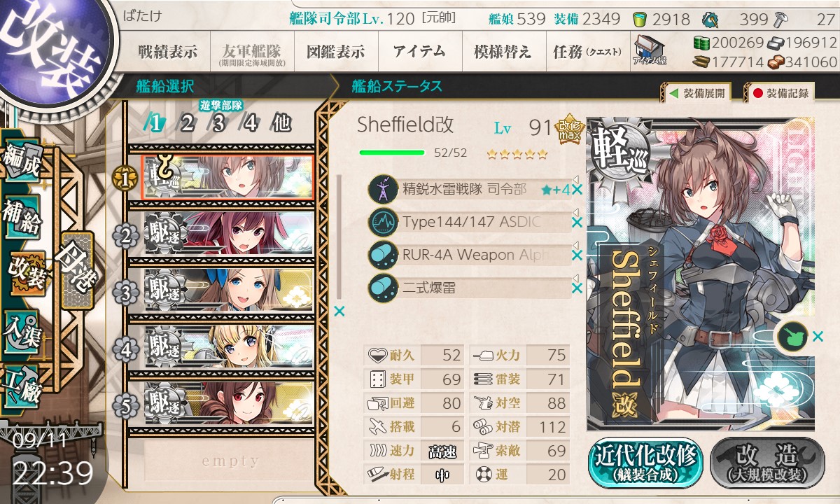Image resolution: width=840 pixels, height=504 pixels.
Task: Open the 工廠 factory side menu
Action: tap(22, 386)
